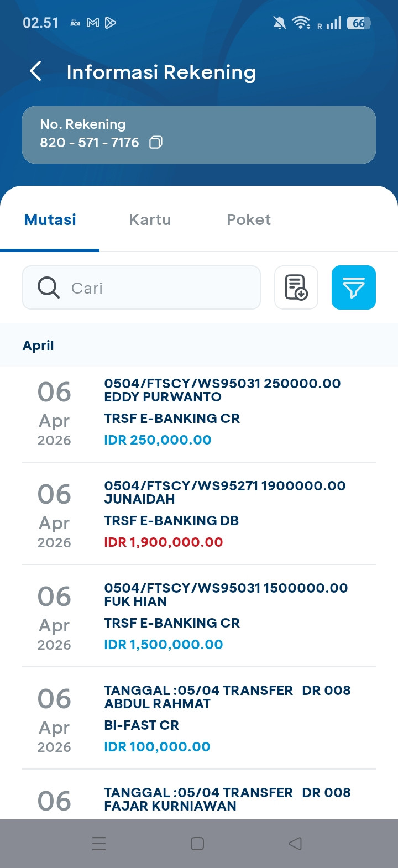The height and width of the screenshot is (868, 398).
Task: Focus the Cari search field
Action: (x=142, y=287)
